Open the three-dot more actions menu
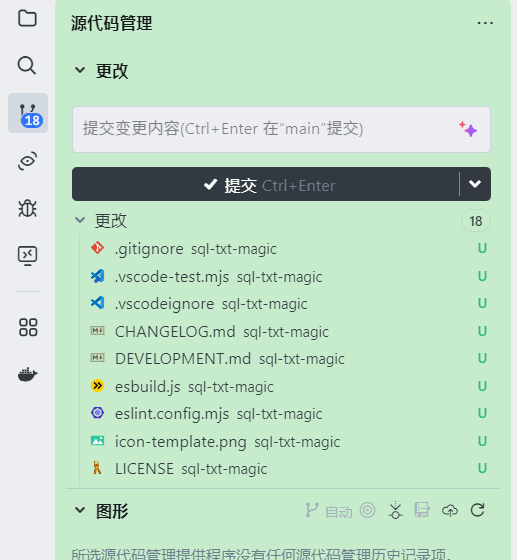 (485, 23)
